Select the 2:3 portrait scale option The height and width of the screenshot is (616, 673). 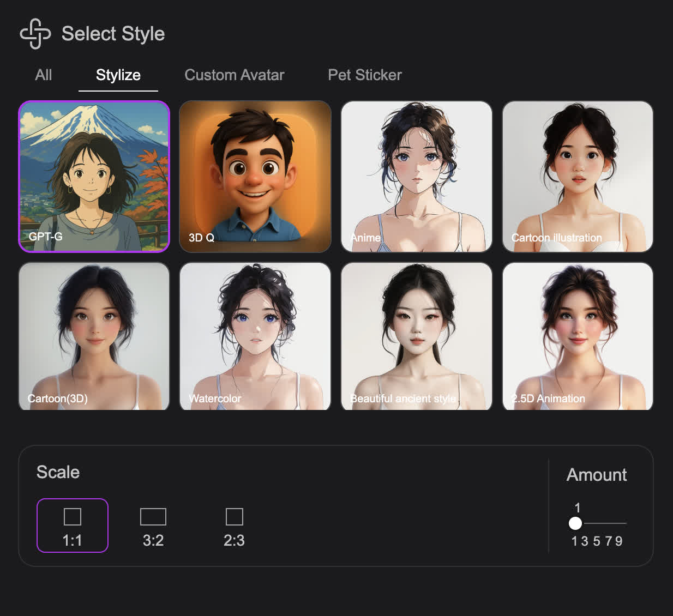234,526
